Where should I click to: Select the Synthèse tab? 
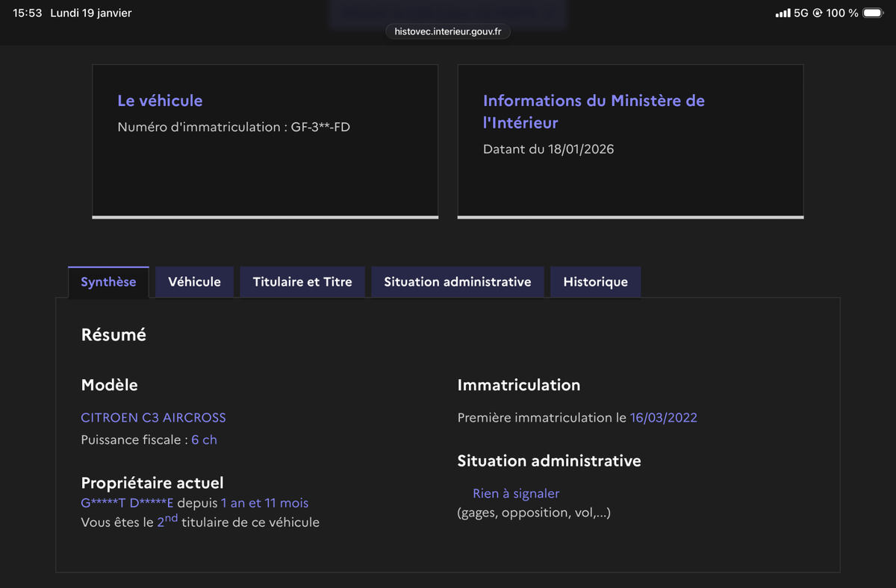108,281
